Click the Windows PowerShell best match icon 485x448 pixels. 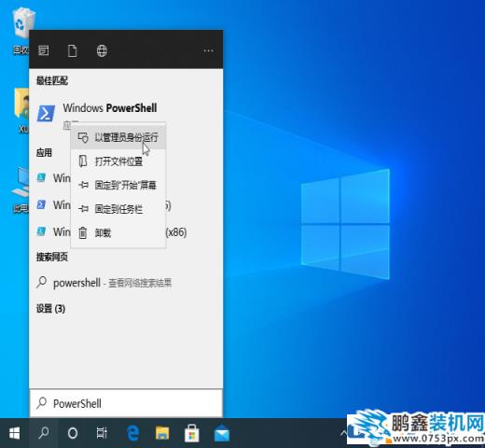click(46, 113)
